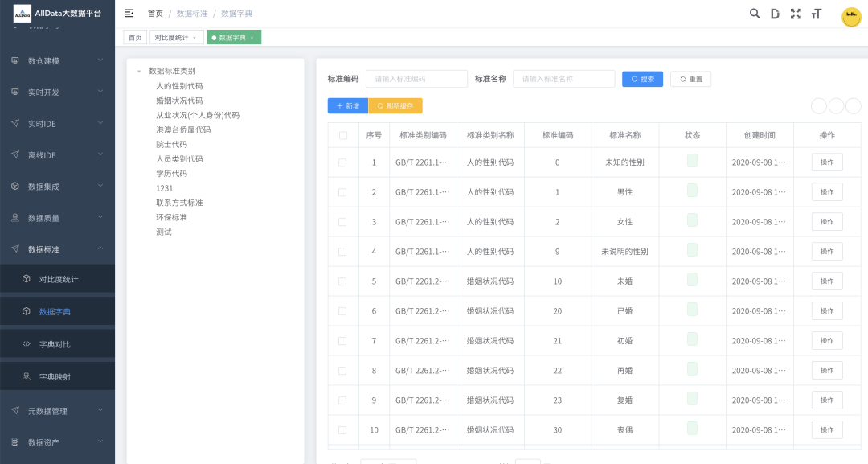Open the search icon in top header
Viewport: 868px width, 464px height.
(x=755, y=14)
